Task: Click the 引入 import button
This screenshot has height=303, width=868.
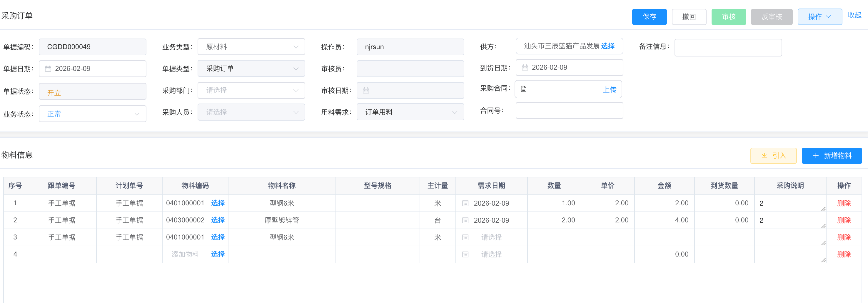Action: [773, 156]
